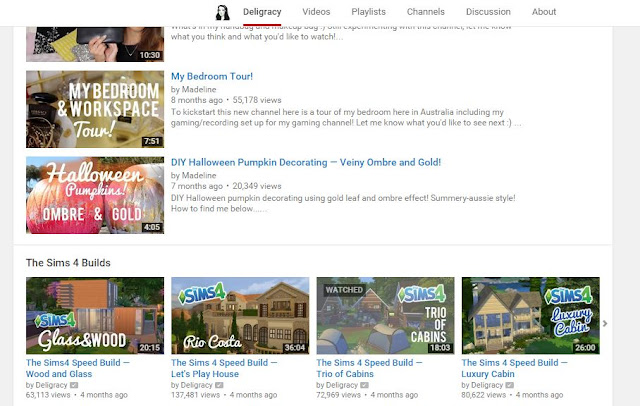Open 'The Sims 4 Builds' section heading
Image resolution: width=640 pixels, height=406 pixels.
tap(68, 263)
